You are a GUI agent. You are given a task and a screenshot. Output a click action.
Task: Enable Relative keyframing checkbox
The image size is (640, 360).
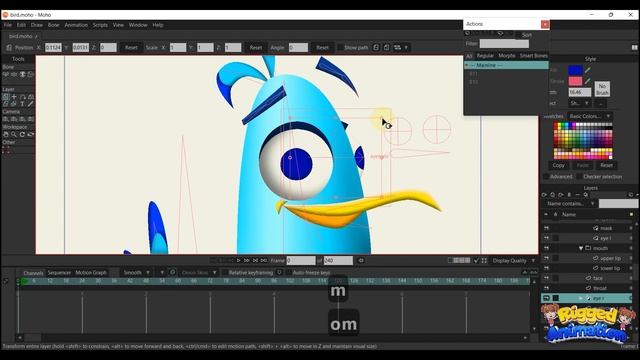(224, 272)
